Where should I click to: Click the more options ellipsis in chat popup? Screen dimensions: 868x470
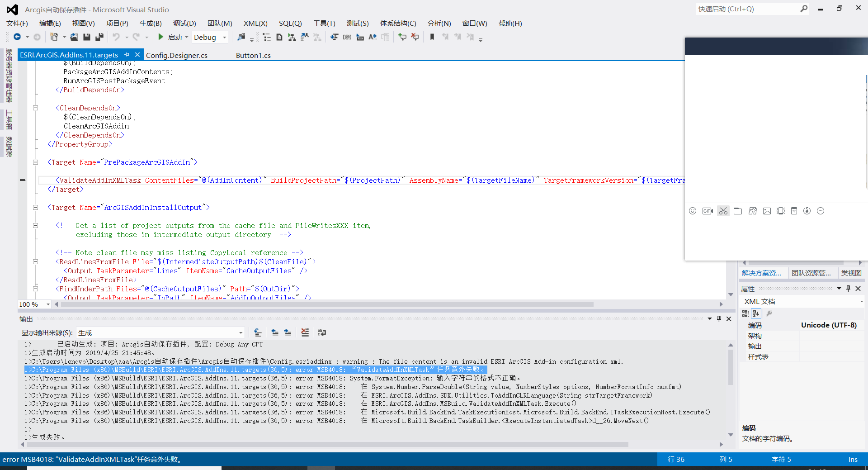(821, 211)
